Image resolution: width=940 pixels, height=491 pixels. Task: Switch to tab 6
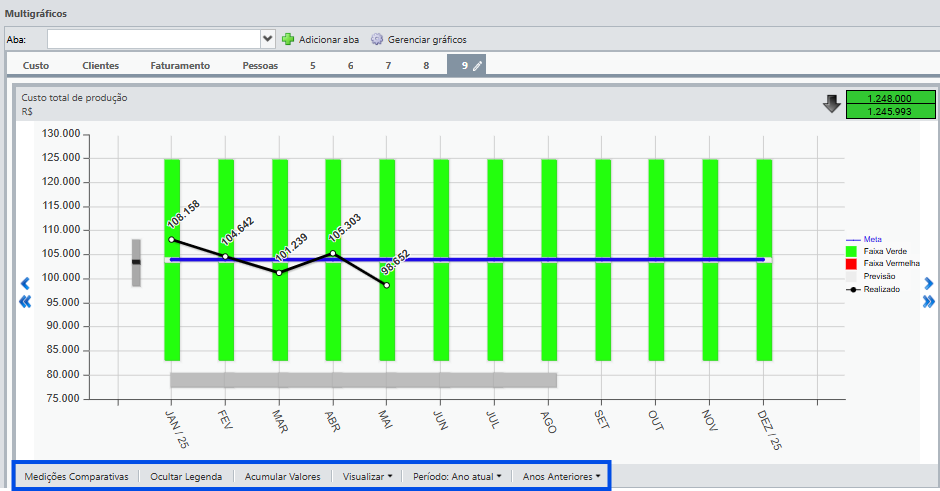tap(351, 65)
